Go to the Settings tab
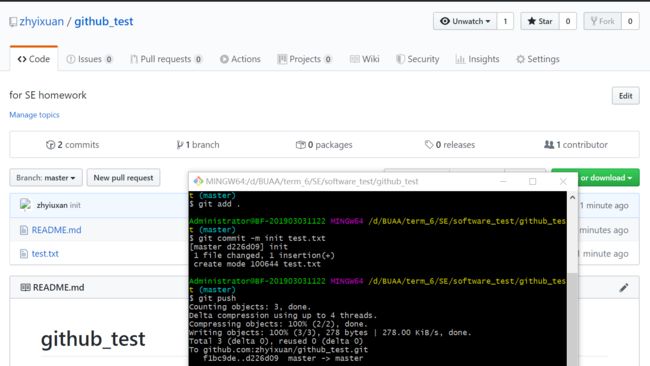Screen dimensions: 650x366 (538, 59)
